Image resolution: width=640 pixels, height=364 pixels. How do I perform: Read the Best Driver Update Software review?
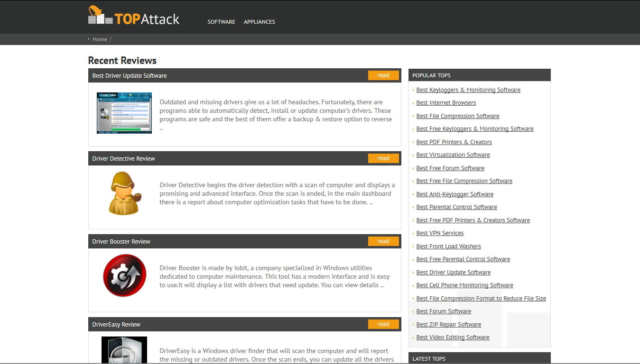click(x=383, y=75)
